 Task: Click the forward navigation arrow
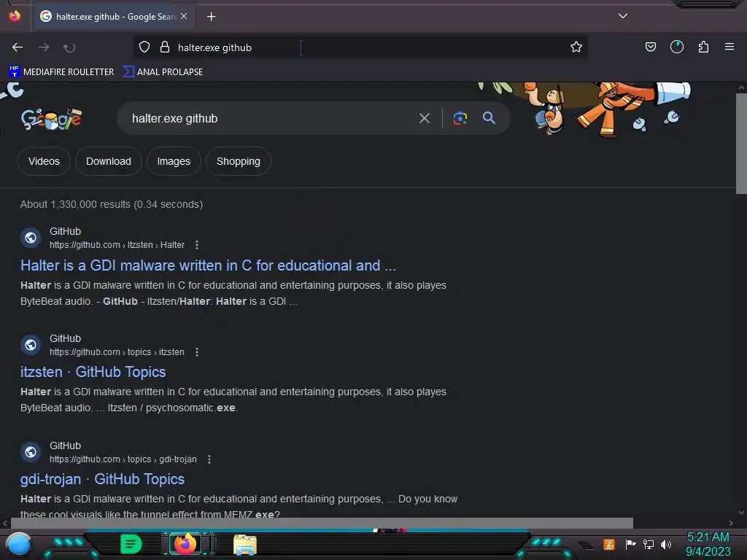[44, 47]
